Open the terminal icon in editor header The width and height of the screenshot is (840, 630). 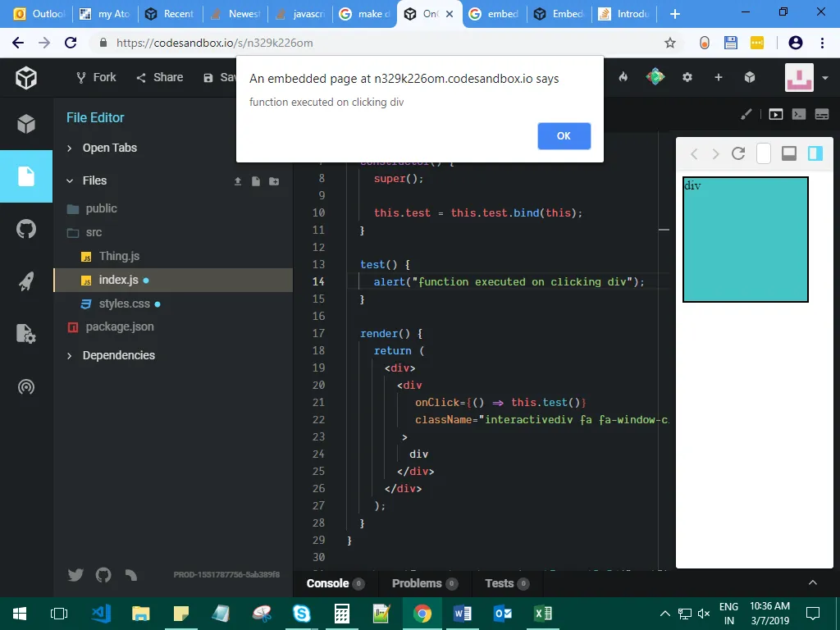click(x=799, y=114)
